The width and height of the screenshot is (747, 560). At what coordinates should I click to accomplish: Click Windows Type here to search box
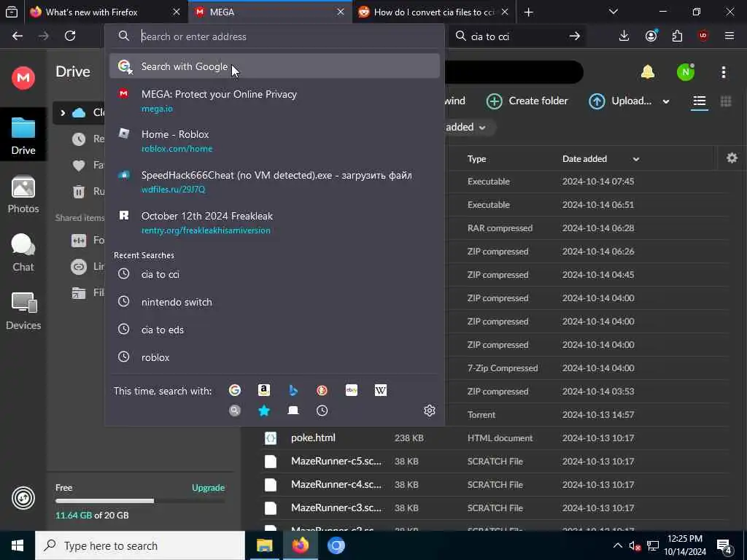[140, 545]
